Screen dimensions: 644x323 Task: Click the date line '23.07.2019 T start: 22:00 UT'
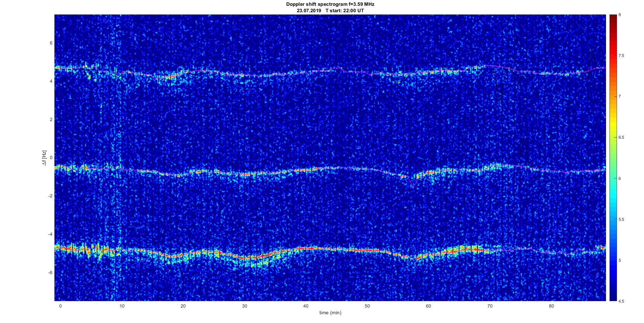click(x=330, y=10)
